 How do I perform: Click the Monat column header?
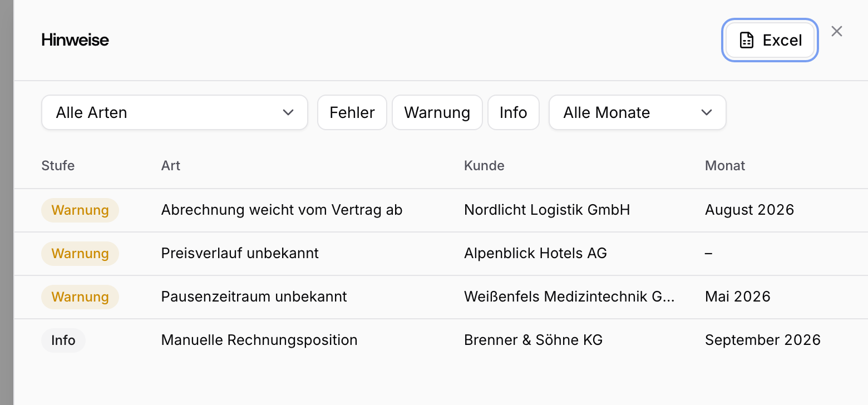pyautogui.click(x=725, y=166)
